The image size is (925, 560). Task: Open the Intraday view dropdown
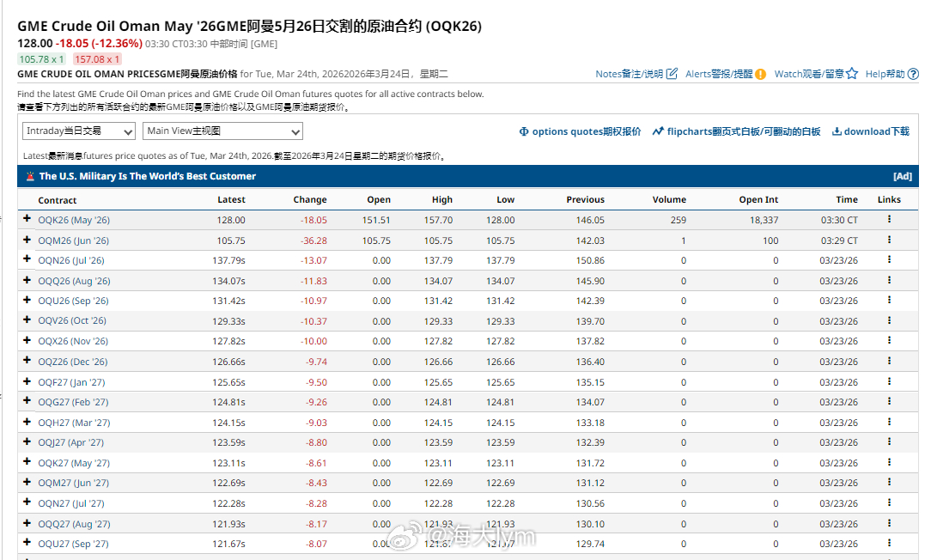coord(78,131)
